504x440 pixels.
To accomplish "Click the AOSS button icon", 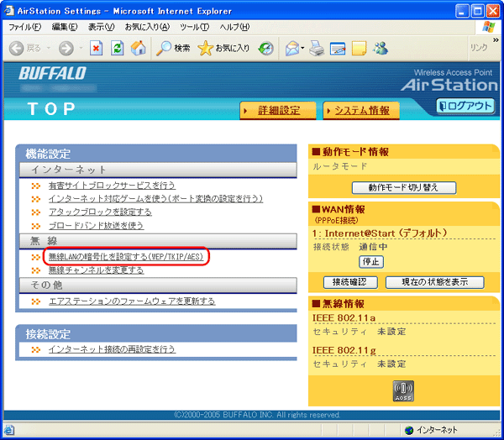I will point(403,390).
